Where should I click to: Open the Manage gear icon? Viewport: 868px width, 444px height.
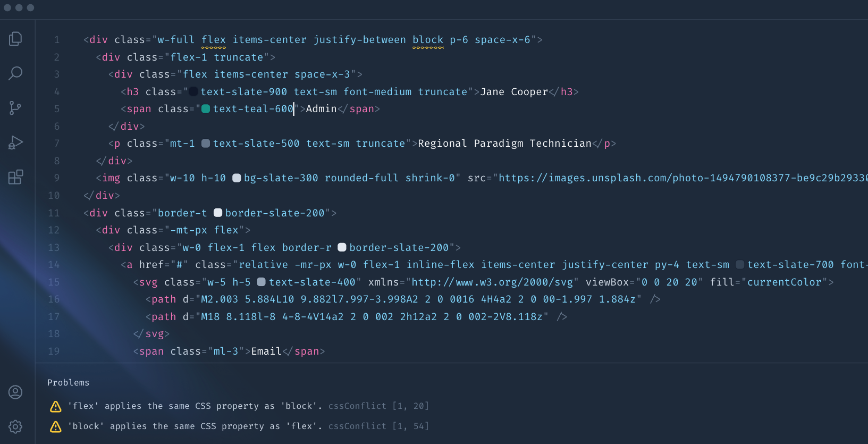tap(15, 426)
